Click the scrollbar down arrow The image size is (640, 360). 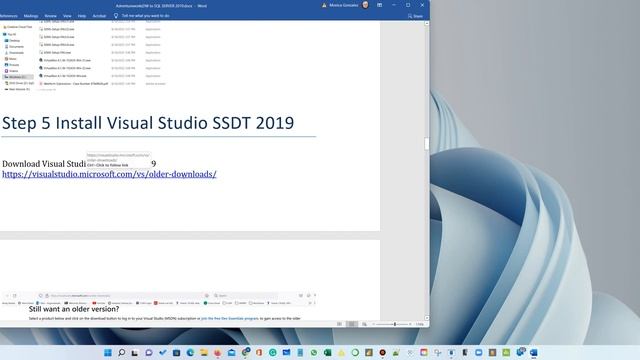427,318
